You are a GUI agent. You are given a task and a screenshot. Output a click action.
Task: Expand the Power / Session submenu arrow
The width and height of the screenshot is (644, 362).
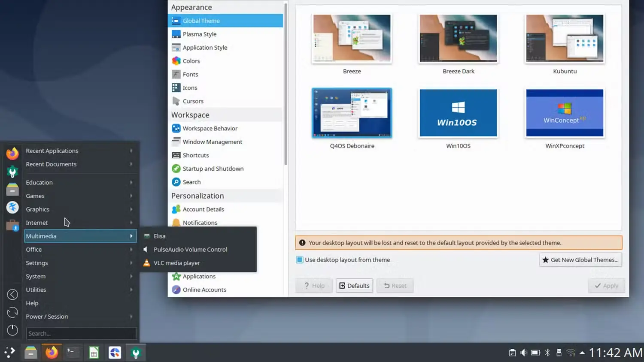pyautogui.click(x=131, y=317)
